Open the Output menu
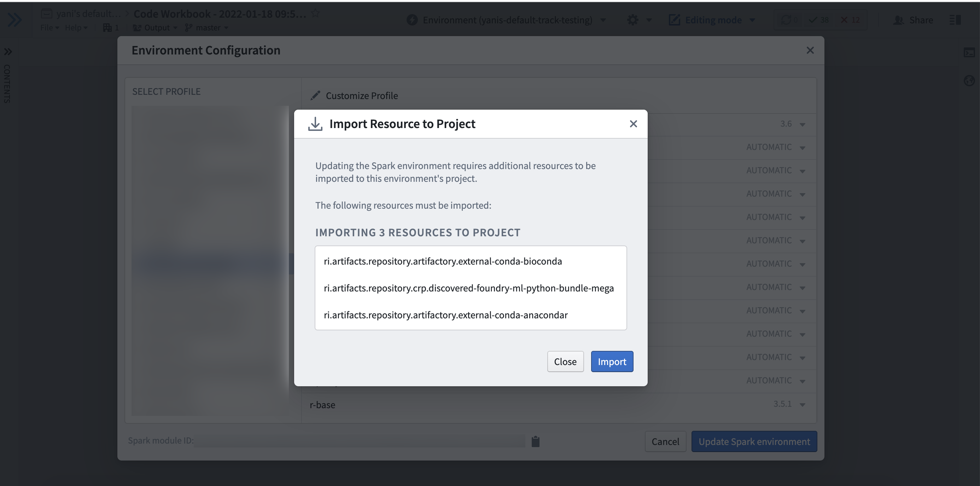This screenshot has width=980, height=486. pos(155,27)
